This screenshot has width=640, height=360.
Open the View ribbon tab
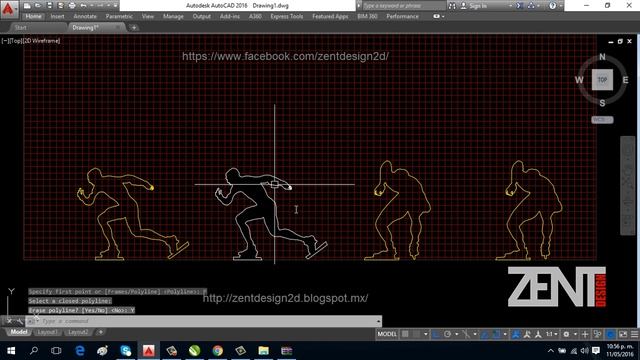148,16
